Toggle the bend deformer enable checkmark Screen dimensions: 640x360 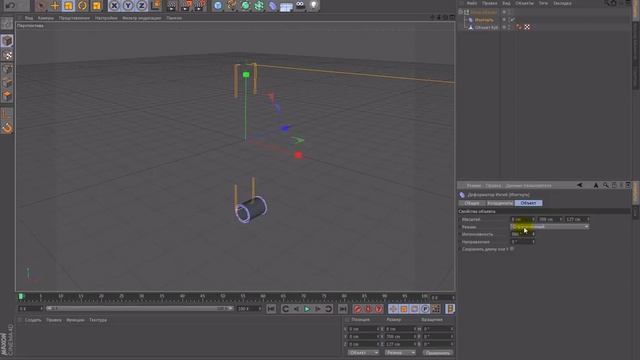[x=512, y=20]
